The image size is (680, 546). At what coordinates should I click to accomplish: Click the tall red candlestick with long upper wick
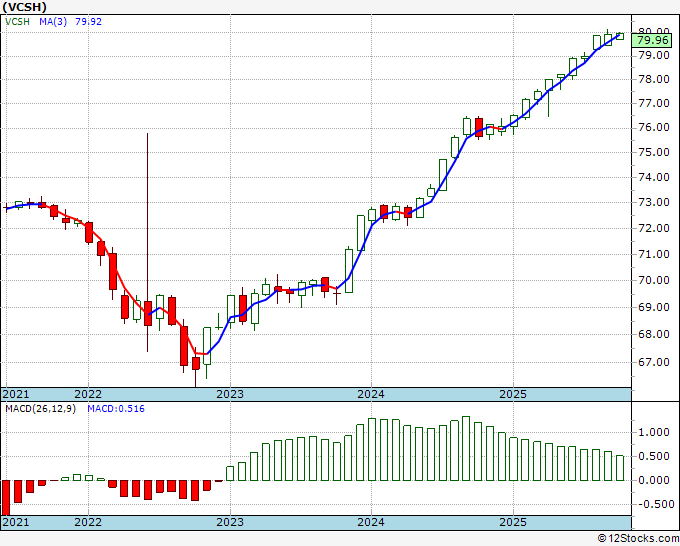(148, 313)
